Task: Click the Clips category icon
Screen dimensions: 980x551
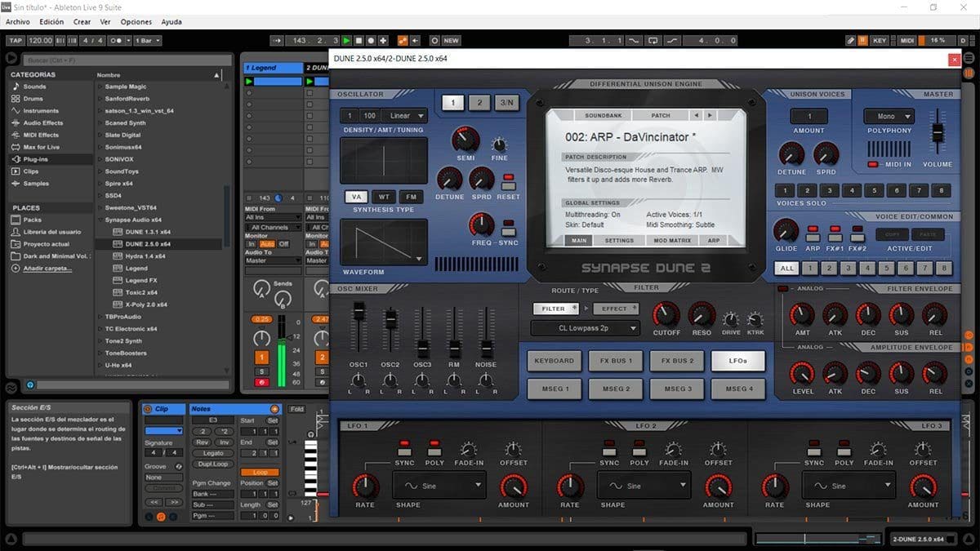Action: 14,172
